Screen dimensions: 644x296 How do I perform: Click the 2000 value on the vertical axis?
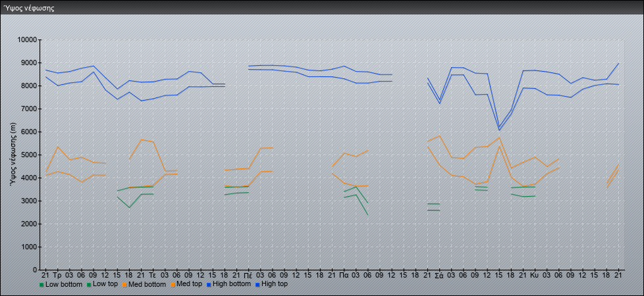pyautogui.click(x=29, y=224)
